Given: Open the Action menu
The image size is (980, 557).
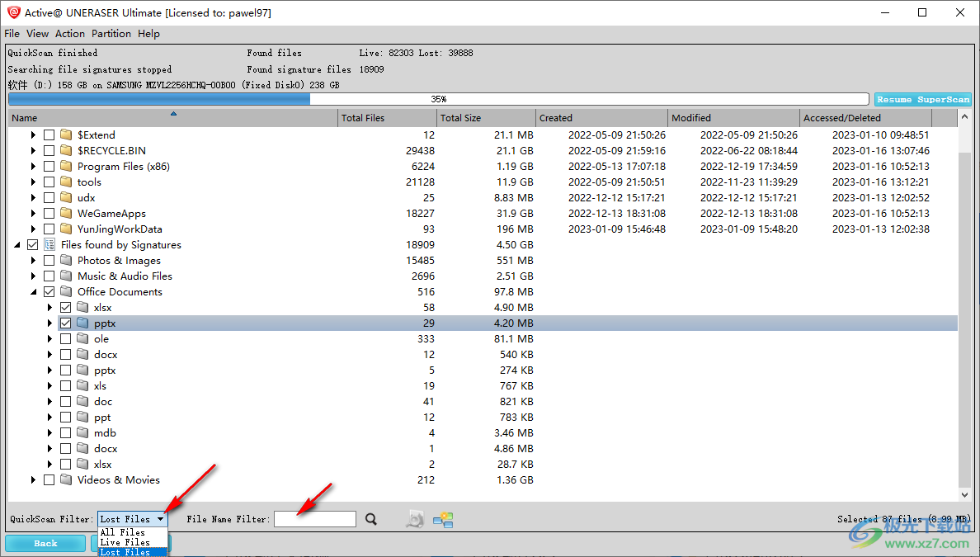Looking at the screenshot, I should [x=70, y=34].
